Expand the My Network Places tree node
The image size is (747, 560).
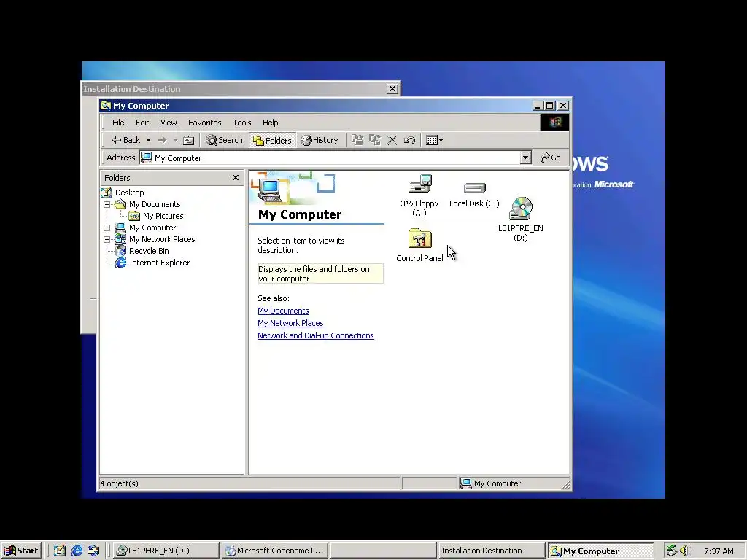(x=107, y=239)
